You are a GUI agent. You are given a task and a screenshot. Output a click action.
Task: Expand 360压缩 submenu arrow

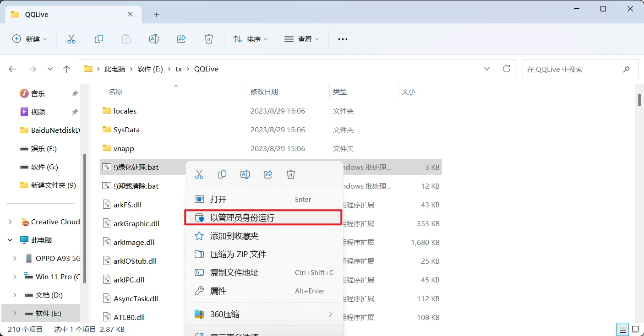330,314
